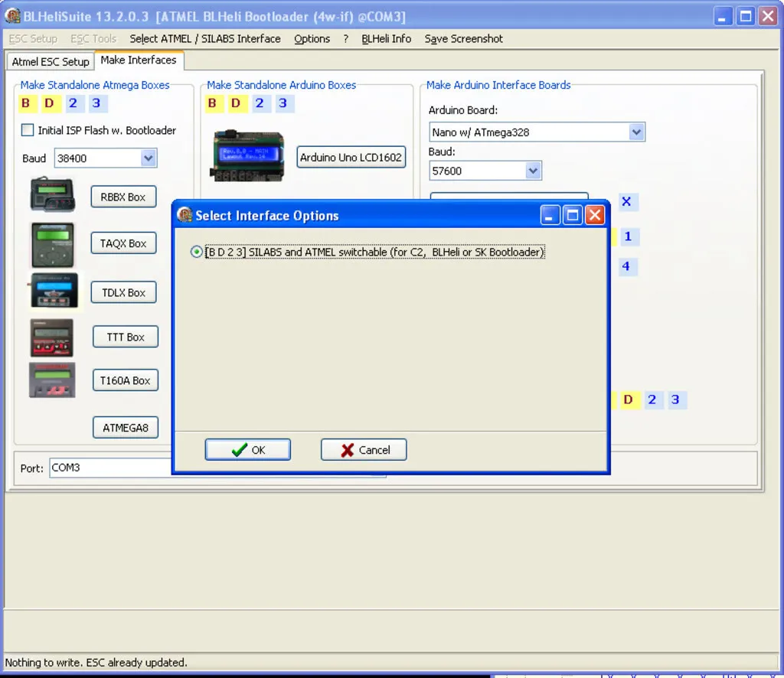Open the Baud 38400 dropdown
The height and width of the screenshot is (678, 784).
tap(149, 158)
